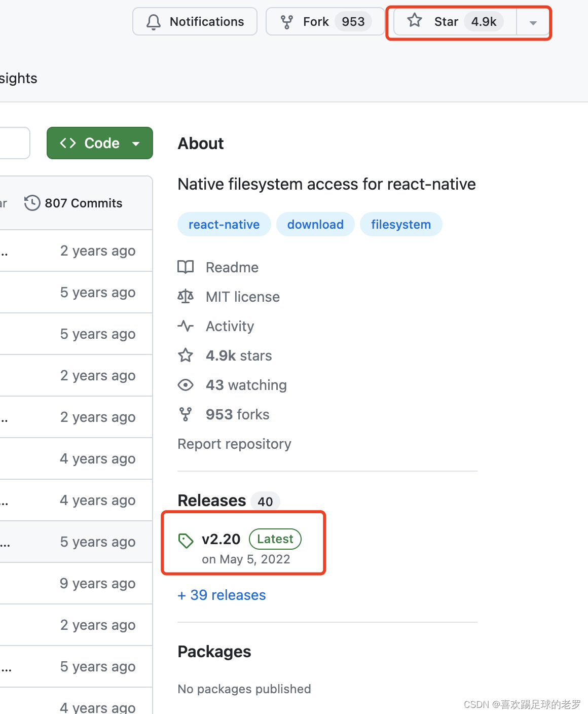Click Report repository link
The height and width of the screenshot is (714, 588).
tap(234, 444)
